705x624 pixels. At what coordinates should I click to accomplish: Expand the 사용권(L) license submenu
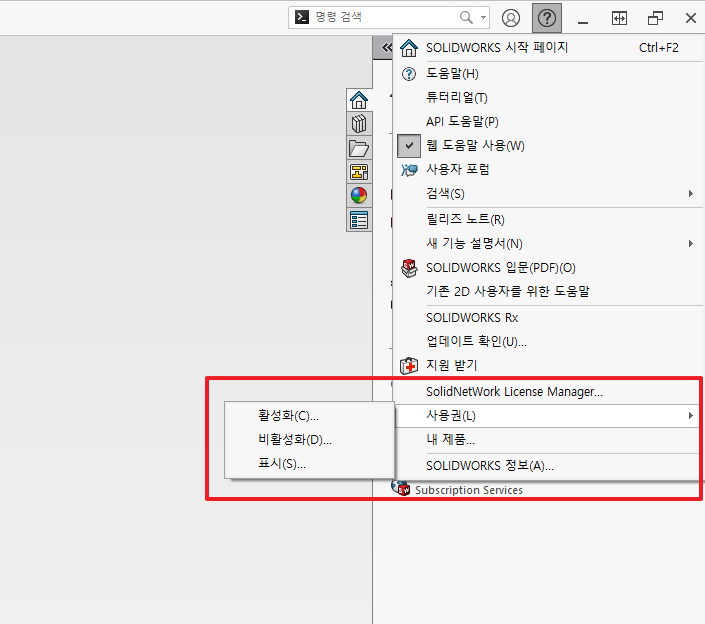coord(548,416)
